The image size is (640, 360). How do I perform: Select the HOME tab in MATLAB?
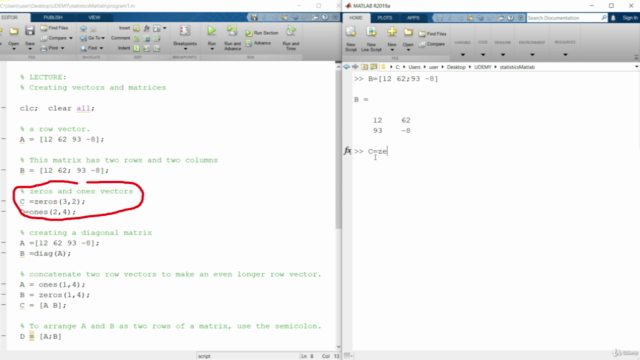pyautogui.click(x=356, y=18)
